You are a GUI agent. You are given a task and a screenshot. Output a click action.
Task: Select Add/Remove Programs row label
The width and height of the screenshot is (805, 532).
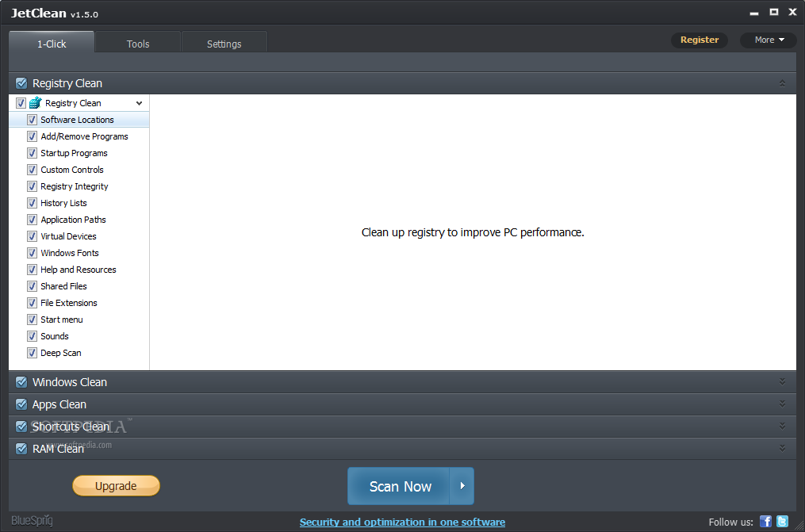pyautogui.click(x=84, y=136)
